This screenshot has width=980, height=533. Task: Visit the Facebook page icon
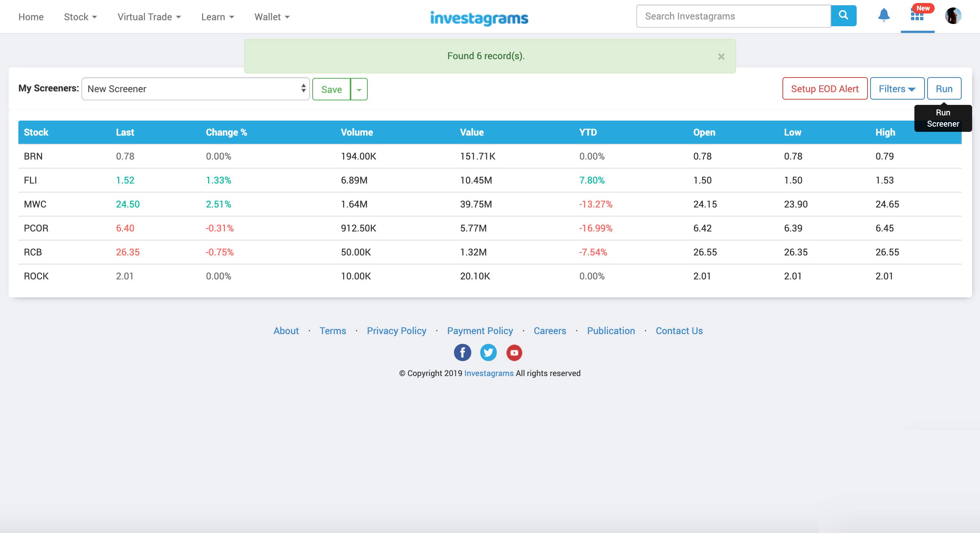[462, 353]
